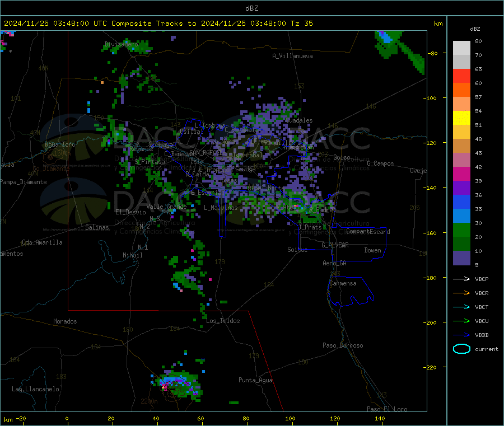Click the -160 tick on the right axis
Screen dimensions: 504x426
coord(431,233)
